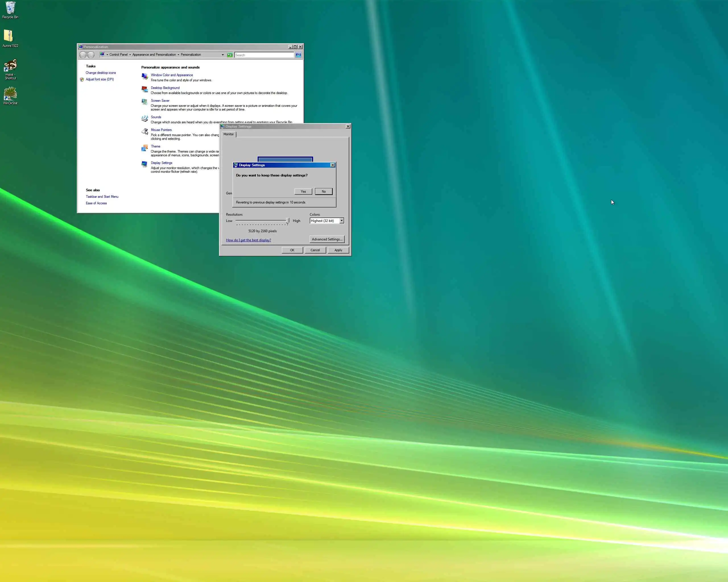This screenshot has width=728, height=582.
Task: Open the Aurora1922 folder icon
Action: (9, 36)
